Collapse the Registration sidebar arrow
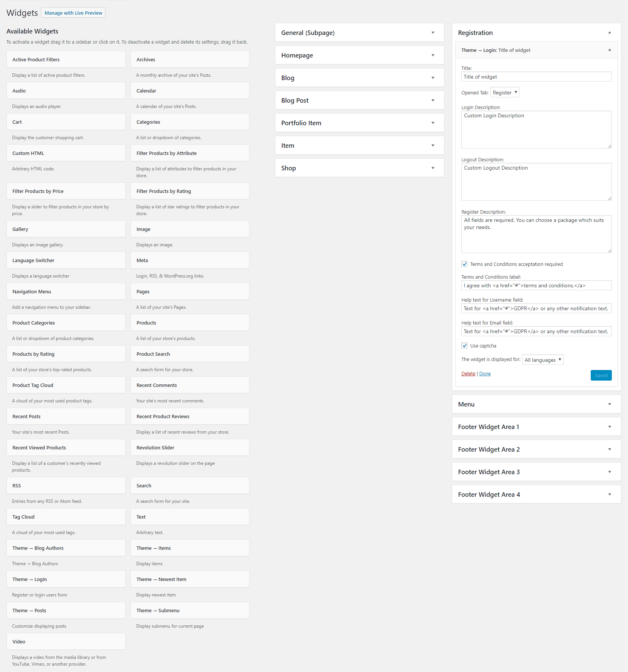The height and width of the screenshot is (672, 628). (610, 33)
